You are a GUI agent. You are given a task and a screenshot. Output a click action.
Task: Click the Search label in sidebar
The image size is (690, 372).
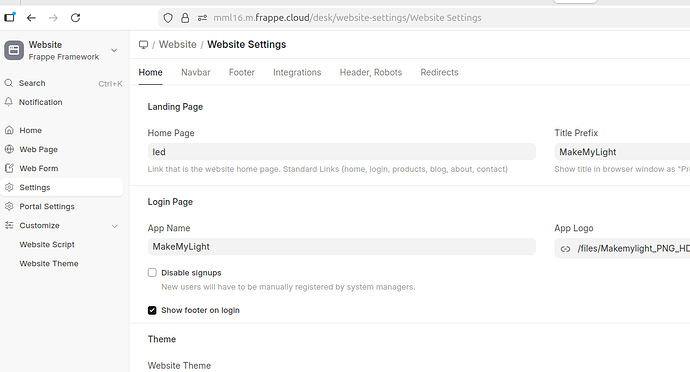click(x=32, y=83)
